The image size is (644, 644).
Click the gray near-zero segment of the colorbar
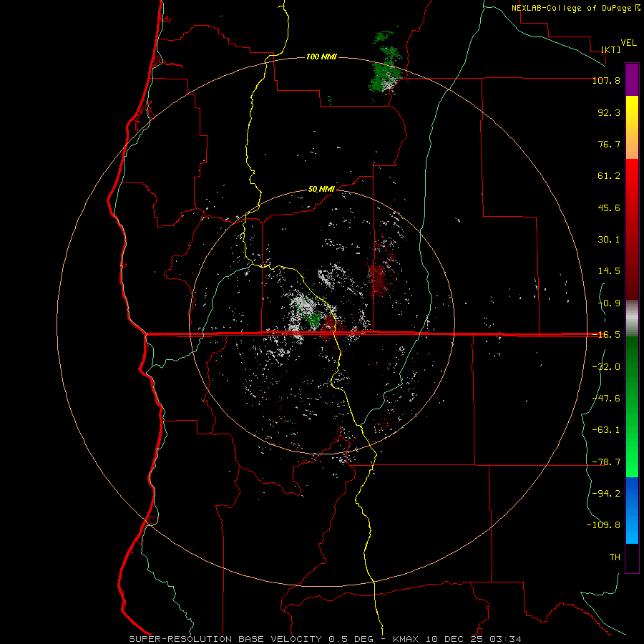(x=632, y=318)
